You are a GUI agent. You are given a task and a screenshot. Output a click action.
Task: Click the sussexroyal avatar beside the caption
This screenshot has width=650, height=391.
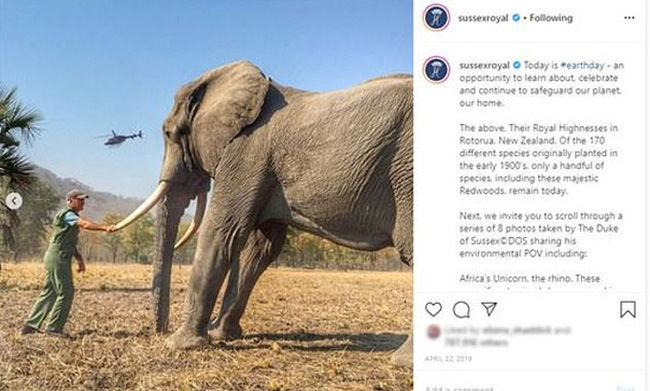point(437,69)
